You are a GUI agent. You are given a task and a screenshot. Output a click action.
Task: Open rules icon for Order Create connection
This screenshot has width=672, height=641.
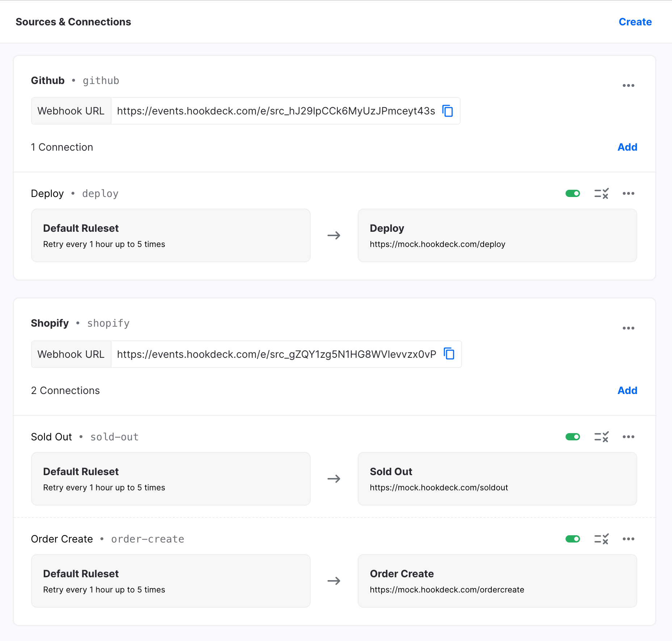[x=601, y=539]
